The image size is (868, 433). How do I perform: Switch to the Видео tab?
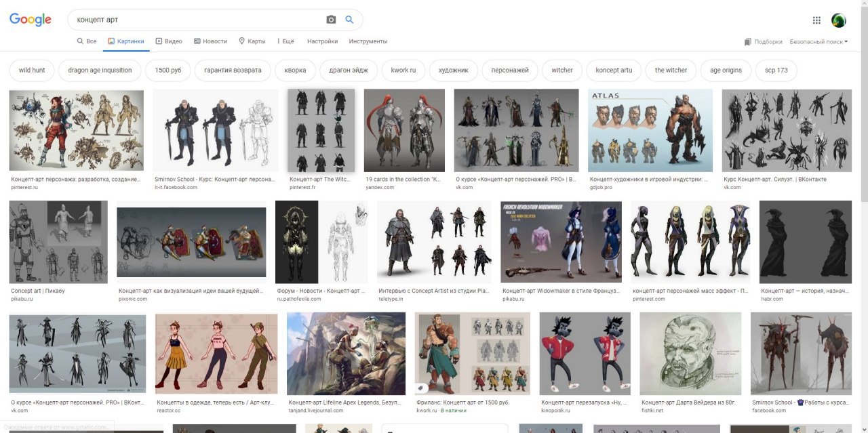(169, 41)
